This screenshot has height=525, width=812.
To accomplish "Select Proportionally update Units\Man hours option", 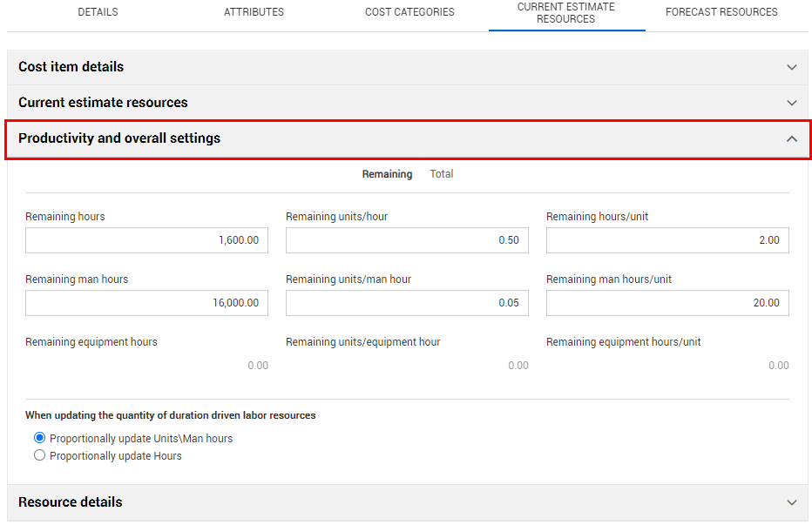I will [x=39, y=438].
